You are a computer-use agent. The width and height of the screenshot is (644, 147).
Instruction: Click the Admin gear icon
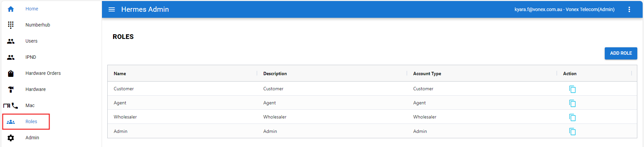pyautogui.click(x=11, y=138)
